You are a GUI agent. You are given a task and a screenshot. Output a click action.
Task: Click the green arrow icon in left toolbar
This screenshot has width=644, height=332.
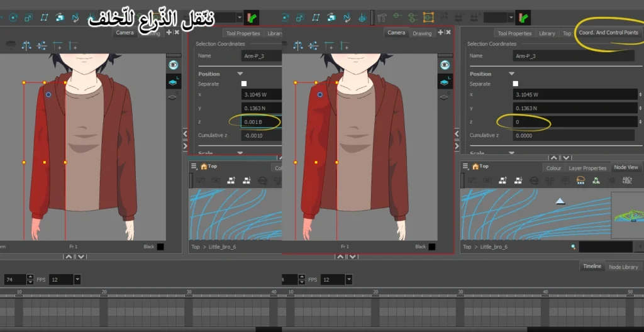tap(252, 18)
